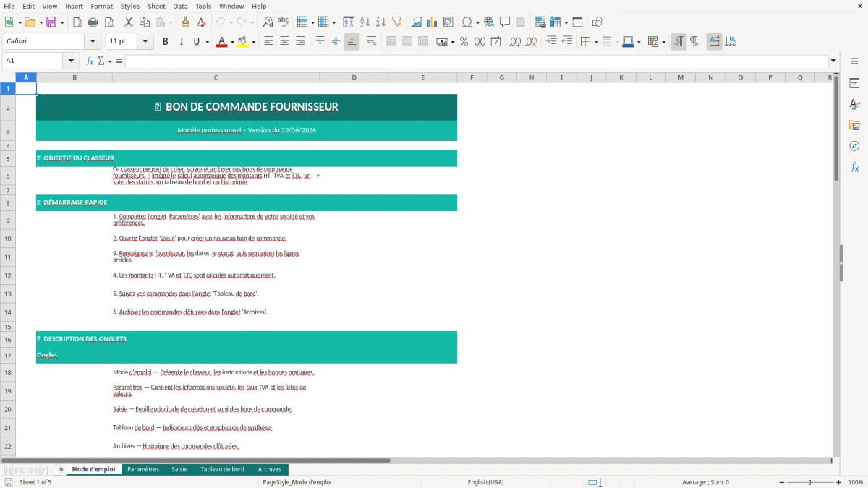
Task: Click the English (USA) language status
Action: 486,482
